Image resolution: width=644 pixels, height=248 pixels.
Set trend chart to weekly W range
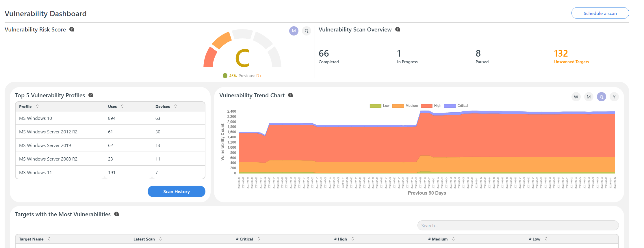(x=576, y=97)
